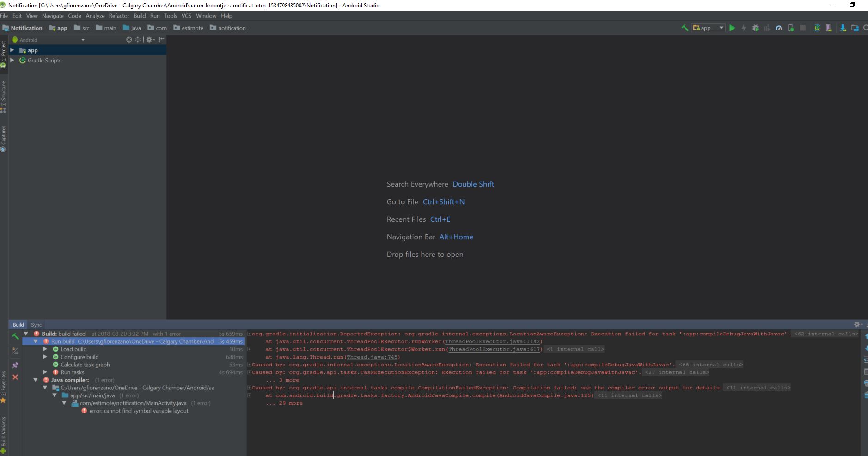868x456 pixels.
Task: Open the Refactor menu
Action: (x=119, y=16)
